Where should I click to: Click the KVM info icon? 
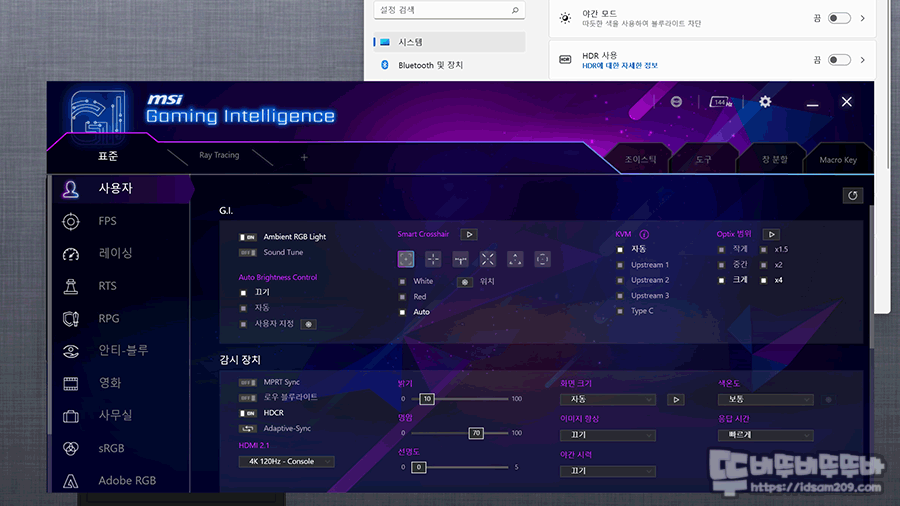point(644,234)
